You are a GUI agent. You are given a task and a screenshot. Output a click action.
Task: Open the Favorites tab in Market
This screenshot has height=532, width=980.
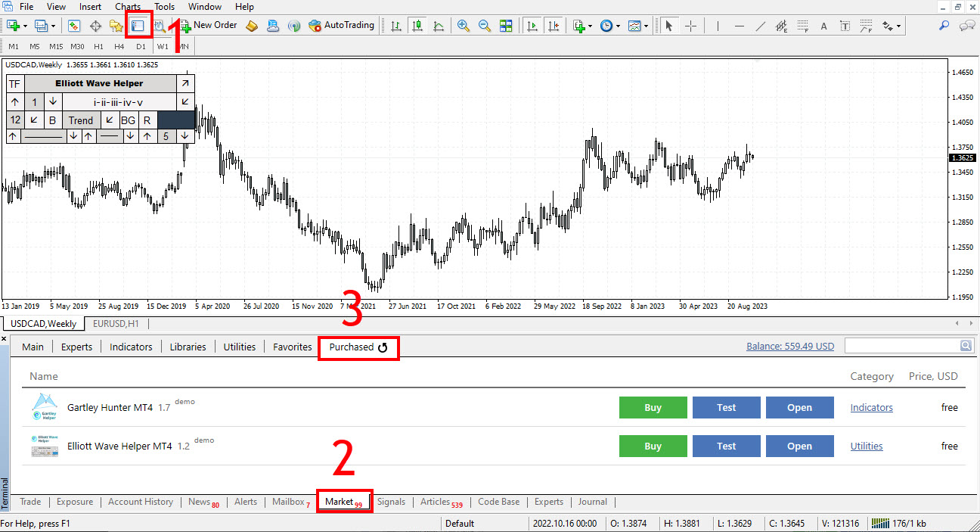292,347
